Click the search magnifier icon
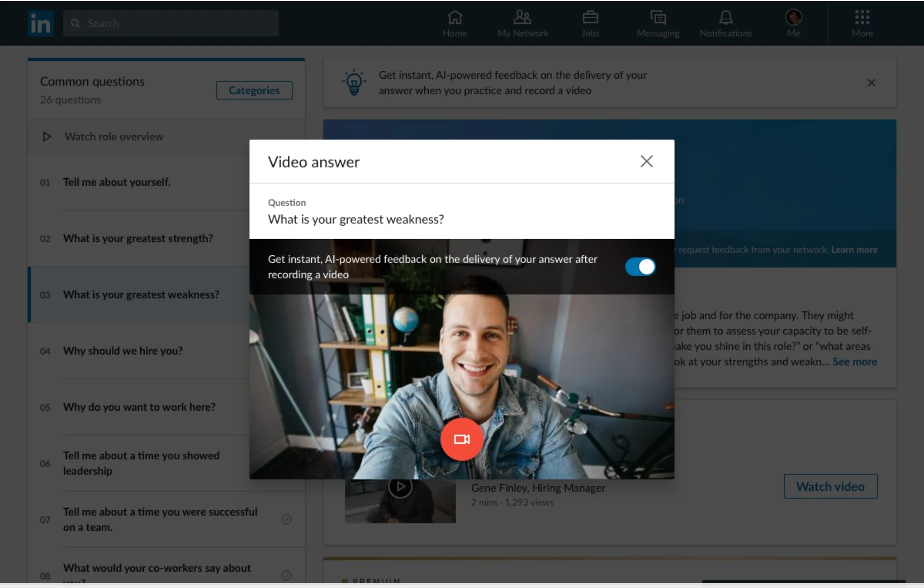The image size is (924, 588). click(x=75, y=23)
